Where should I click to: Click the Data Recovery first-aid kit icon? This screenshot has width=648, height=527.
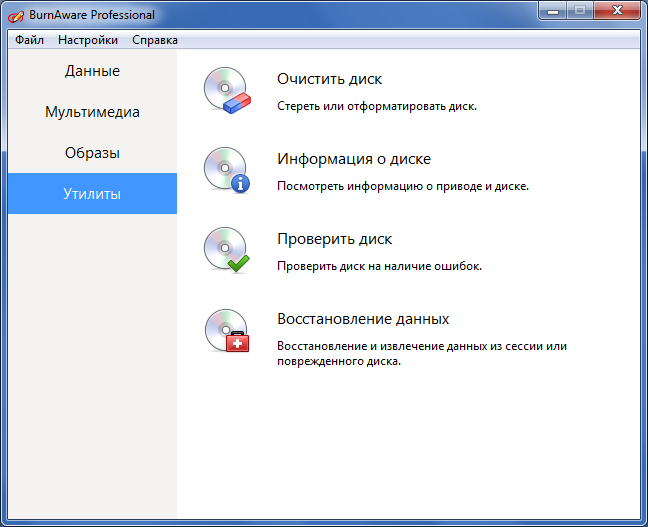click(226, 330)
